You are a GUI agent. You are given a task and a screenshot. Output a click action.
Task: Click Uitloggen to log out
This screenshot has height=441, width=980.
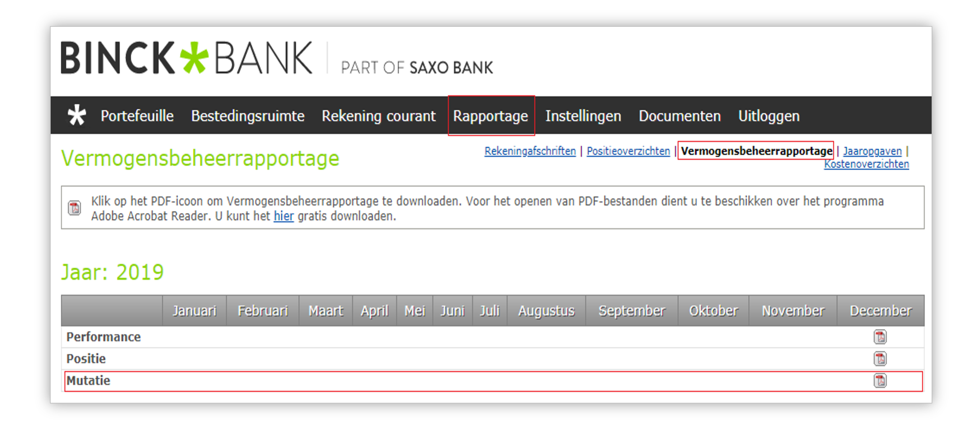click(769, 116)
